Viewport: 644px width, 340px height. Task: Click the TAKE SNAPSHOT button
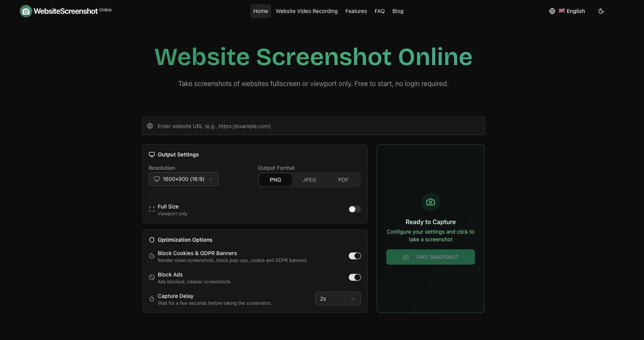(x=431, y=257)
